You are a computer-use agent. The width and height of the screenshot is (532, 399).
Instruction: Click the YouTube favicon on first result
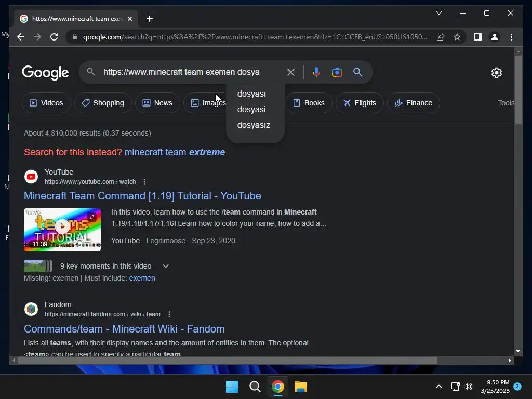pyautogui.click(x=31, y=177)
